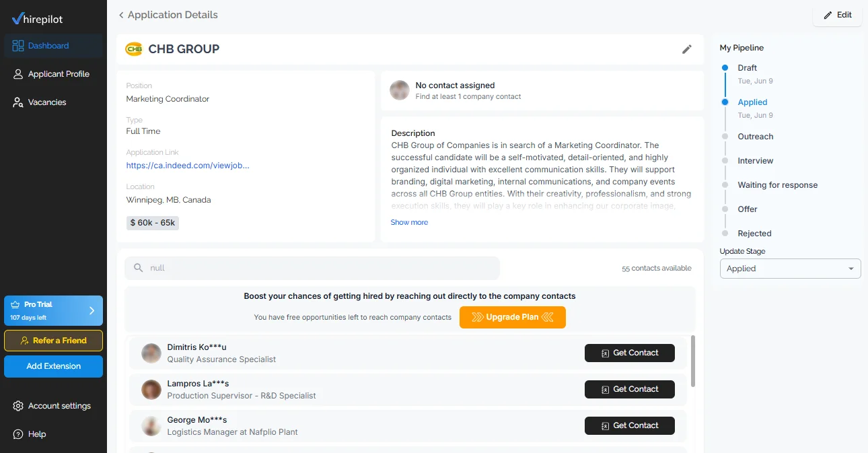Open the Help section

[53, 434]
